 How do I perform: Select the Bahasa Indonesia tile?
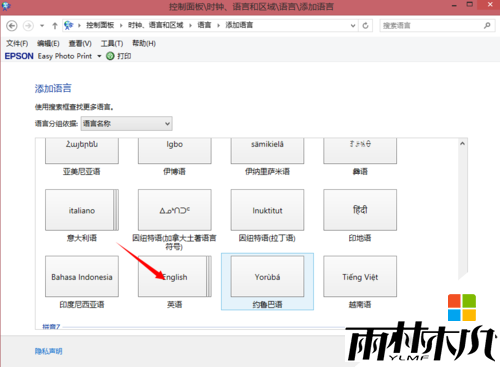click(82, 282)
